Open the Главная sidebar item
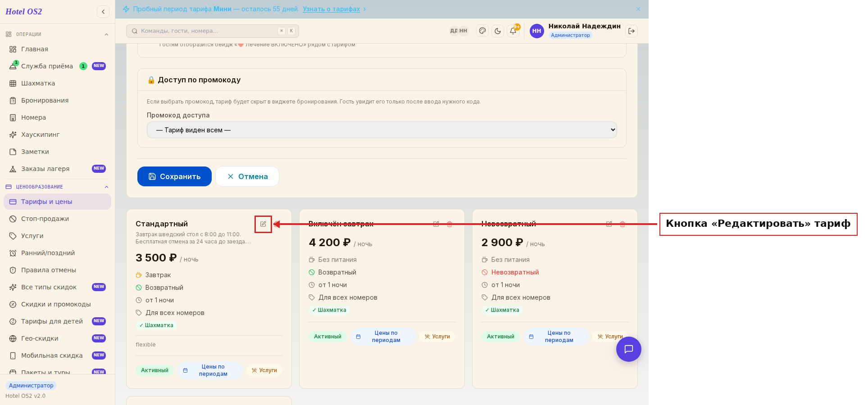868x405 pixels. 57,49
